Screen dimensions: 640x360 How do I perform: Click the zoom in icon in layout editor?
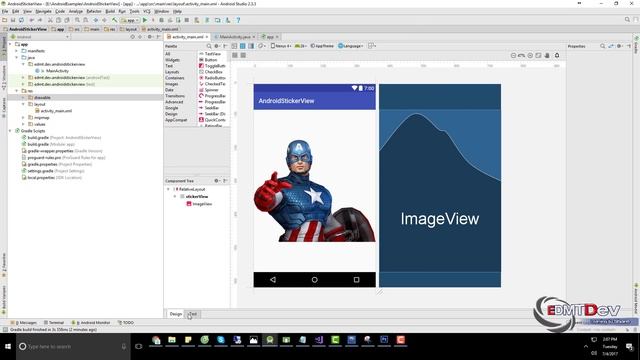(530, 55)
